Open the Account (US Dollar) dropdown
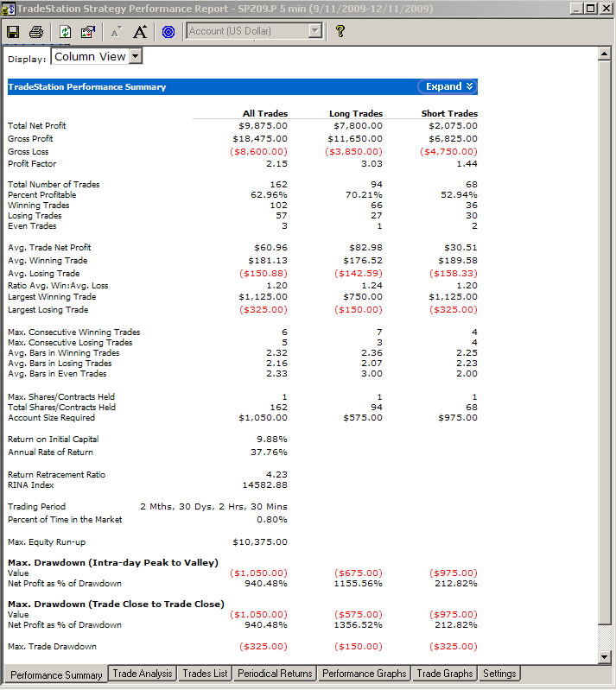Screen dimensions: 616x690 [315, 31]
